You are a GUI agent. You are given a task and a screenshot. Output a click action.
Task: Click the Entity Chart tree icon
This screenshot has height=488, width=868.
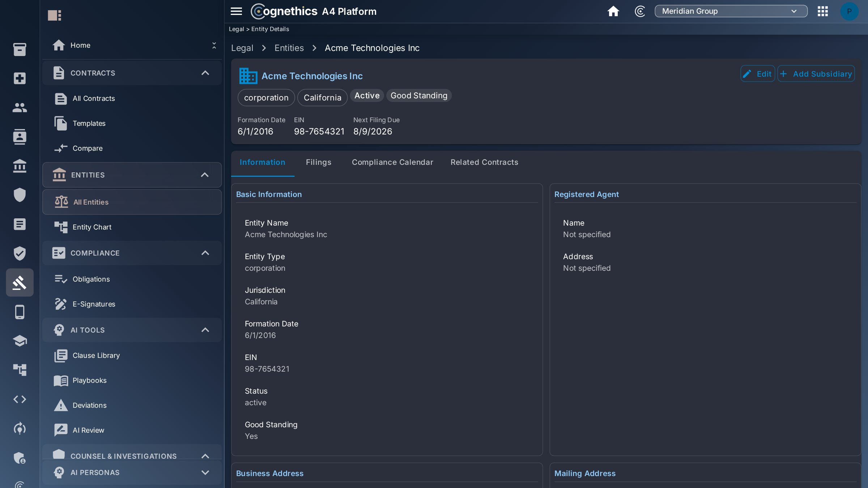tap(61, 227)
